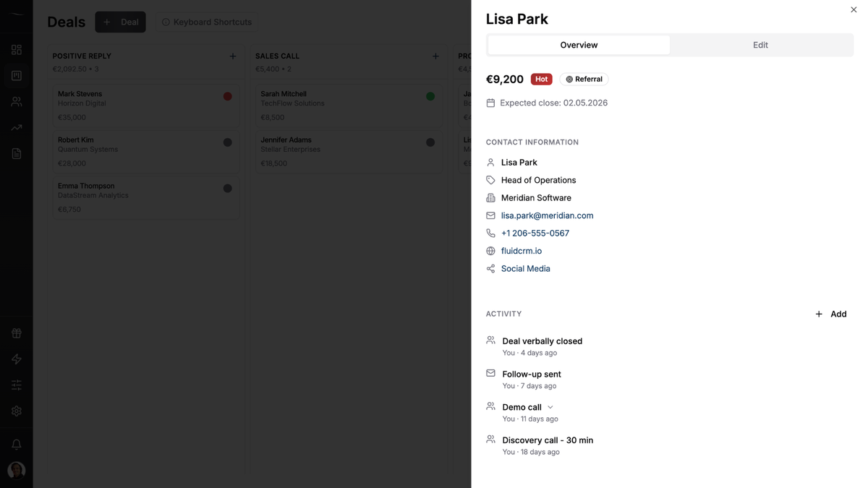Click the envelope icon beside Follow-up sent
Image resolution: width=868 pixels, height=488 pixels.
click(490, 373)
